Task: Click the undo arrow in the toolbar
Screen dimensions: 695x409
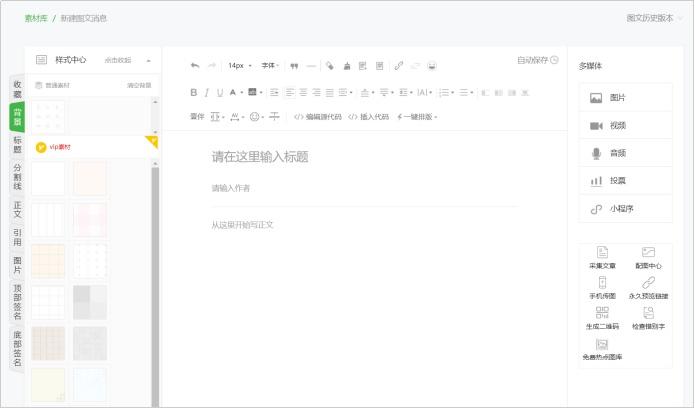Action: pyautogui.click(x=195, y=66)
